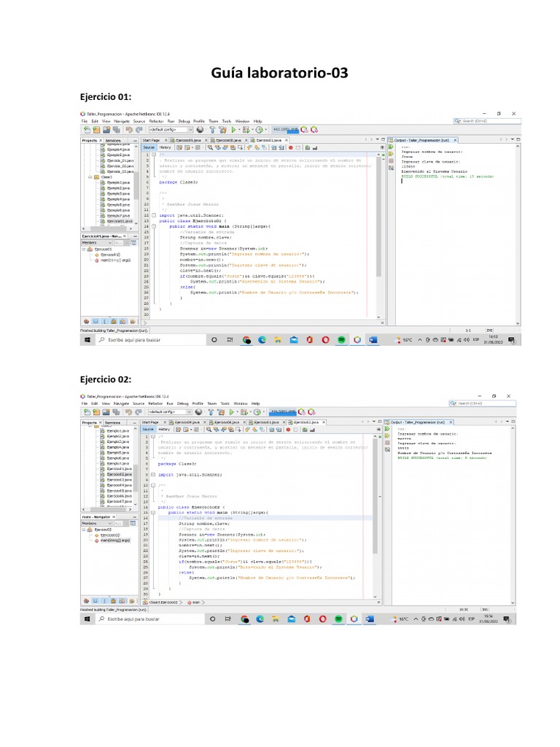Click the Windows Start button in the first screenshot's taskbar
560x747 pixels.
coord(86,340)
